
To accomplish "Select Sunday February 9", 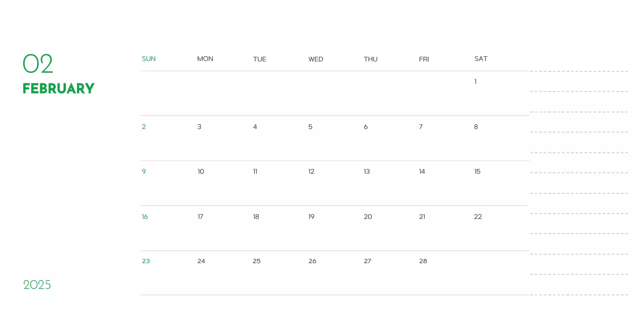I will click(x=144, y=172).
